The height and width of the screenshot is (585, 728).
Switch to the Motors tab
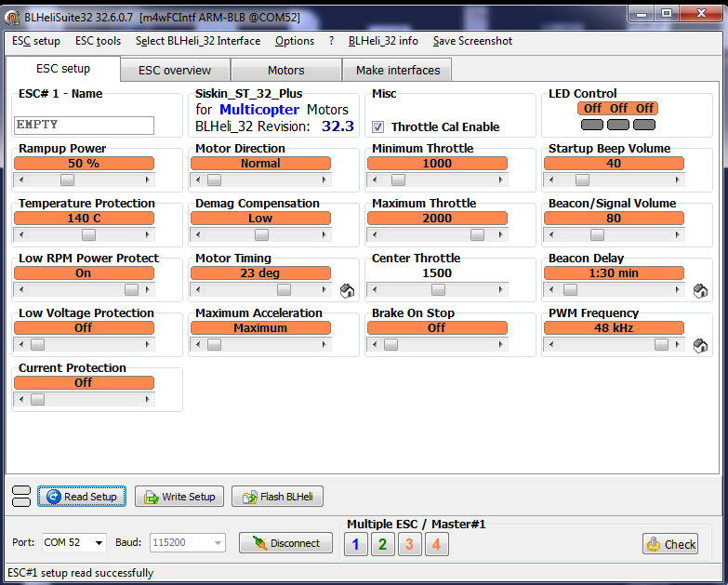(x=286, y=70)
